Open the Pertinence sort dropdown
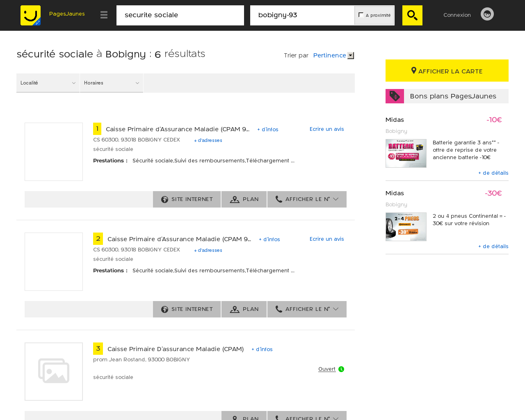The image size is (525, 420). pos(333,55)
